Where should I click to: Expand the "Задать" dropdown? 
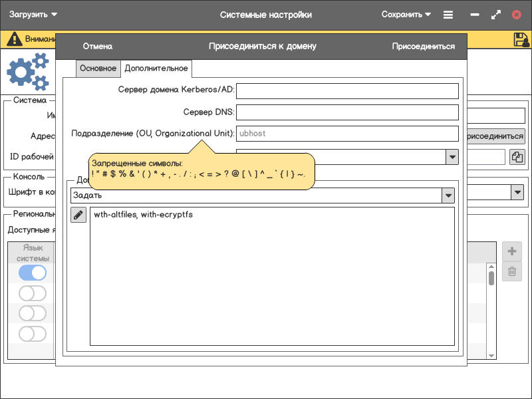pyautogui.click(x=449, y=196)
